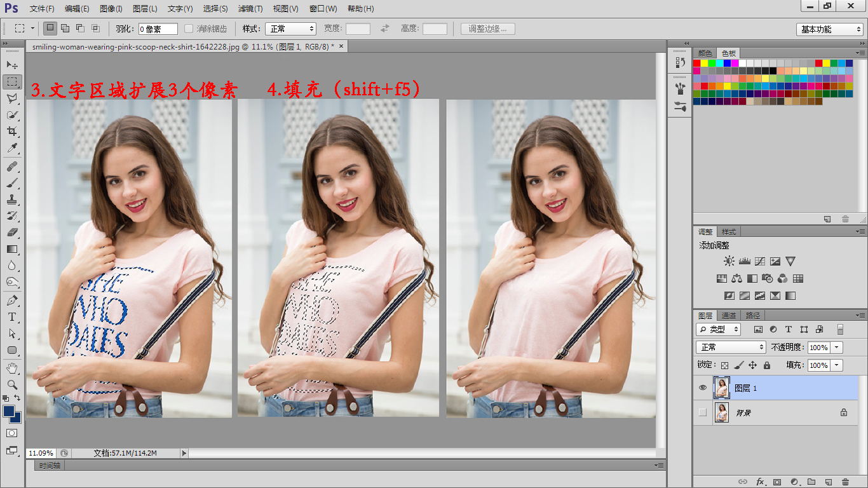Delete layer with trash icon
The image size is (868, 488).
click(845, 482)
